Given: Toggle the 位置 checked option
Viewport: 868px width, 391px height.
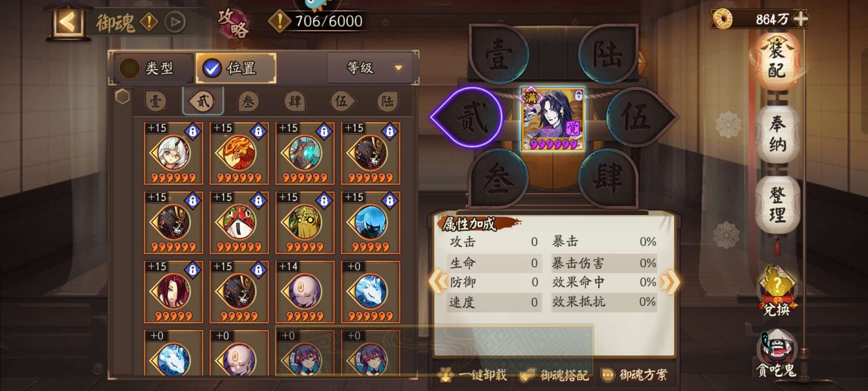Looking at the screenshot, I should click(x=236, y=68).
